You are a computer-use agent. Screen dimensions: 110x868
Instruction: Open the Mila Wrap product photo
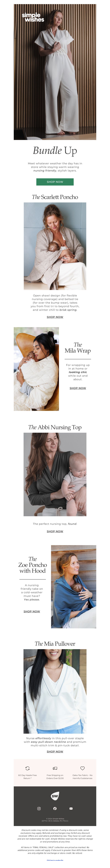coord(36,369)
